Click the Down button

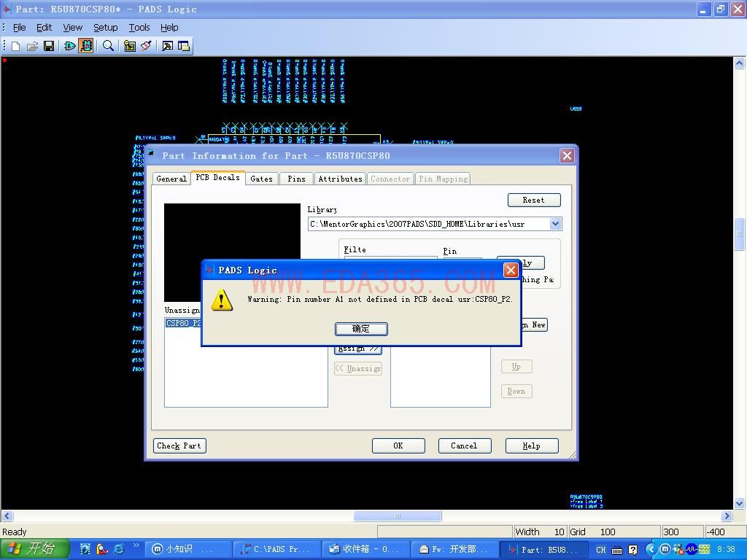(x=516, y=392)
